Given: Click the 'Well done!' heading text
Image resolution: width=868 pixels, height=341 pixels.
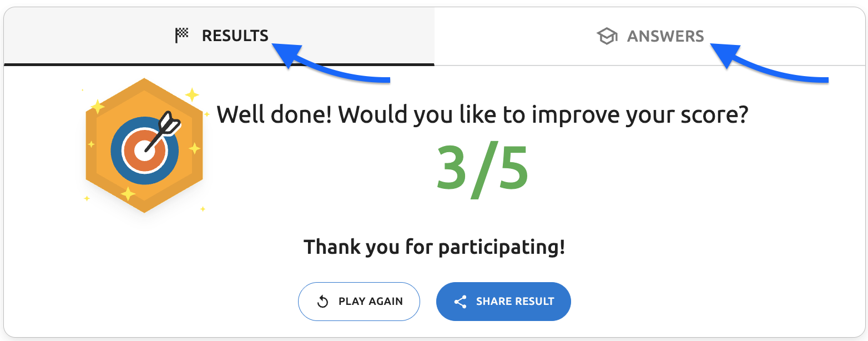Looking at the screenshot, I should point(482,114).
